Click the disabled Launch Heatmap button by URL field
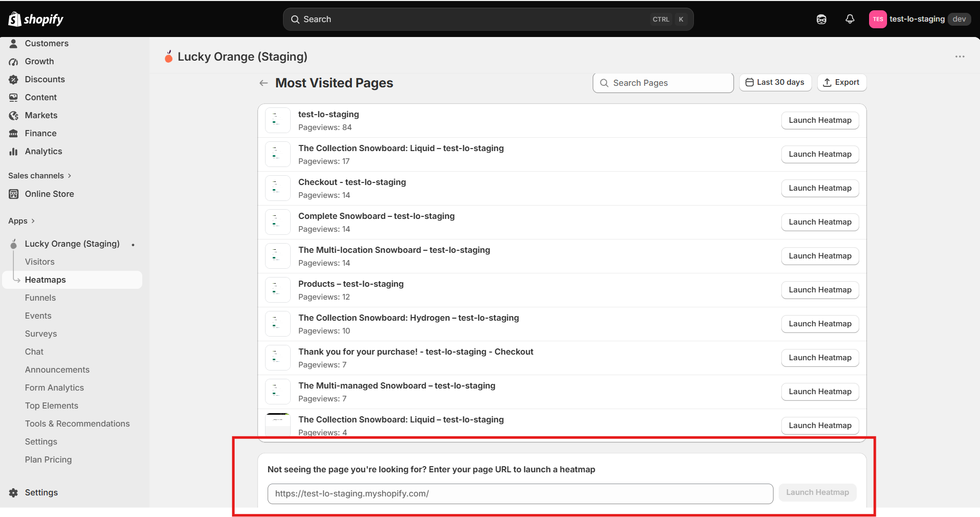980x517 pixels. tap(817, 492)
